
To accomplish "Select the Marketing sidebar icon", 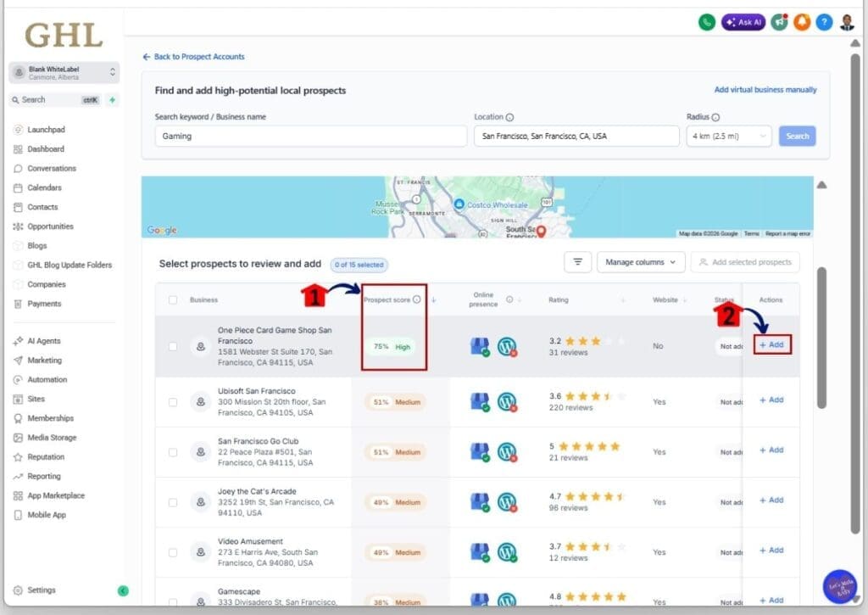I will (x=19, y=360).
